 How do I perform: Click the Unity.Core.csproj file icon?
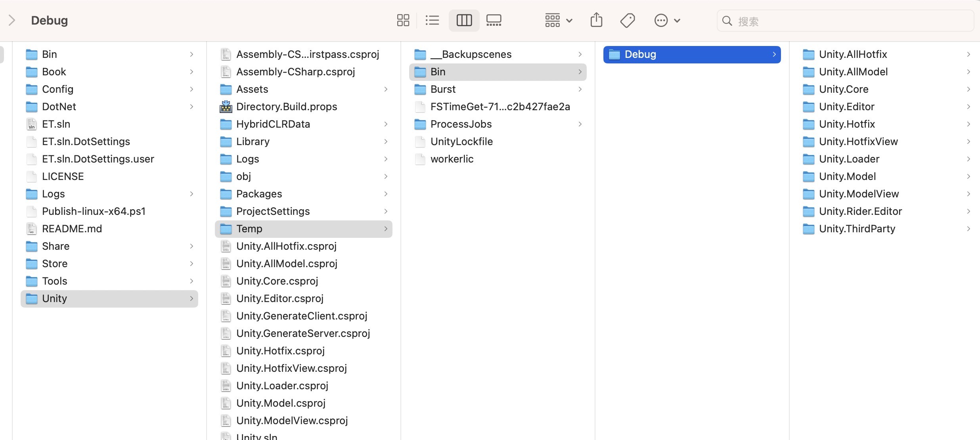[226, 281]
